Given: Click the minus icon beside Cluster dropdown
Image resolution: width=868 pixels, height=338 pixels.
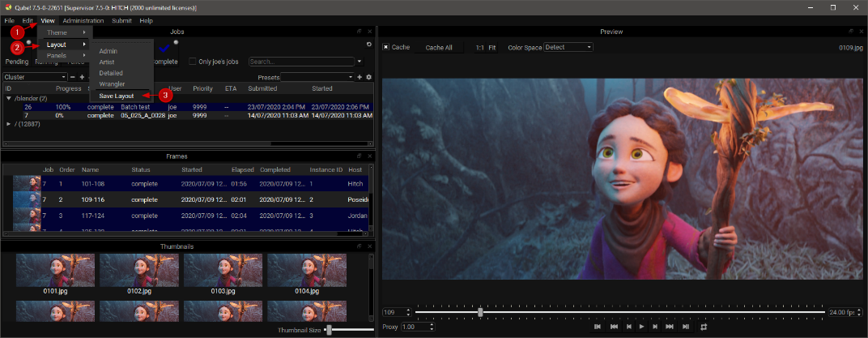Looking at the screenshot, I should [x=73, y=77].
